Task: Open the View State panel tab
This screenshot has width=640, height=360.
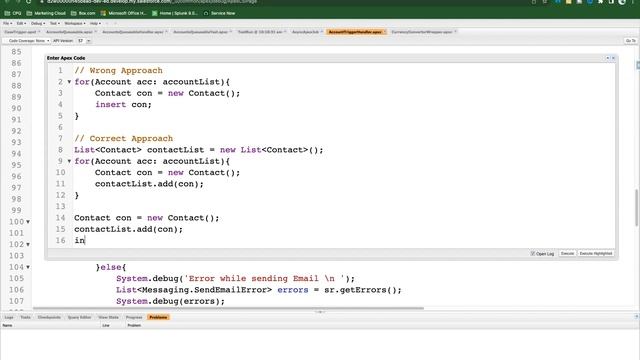Action: pyautogui.click(x=109, y=317)
